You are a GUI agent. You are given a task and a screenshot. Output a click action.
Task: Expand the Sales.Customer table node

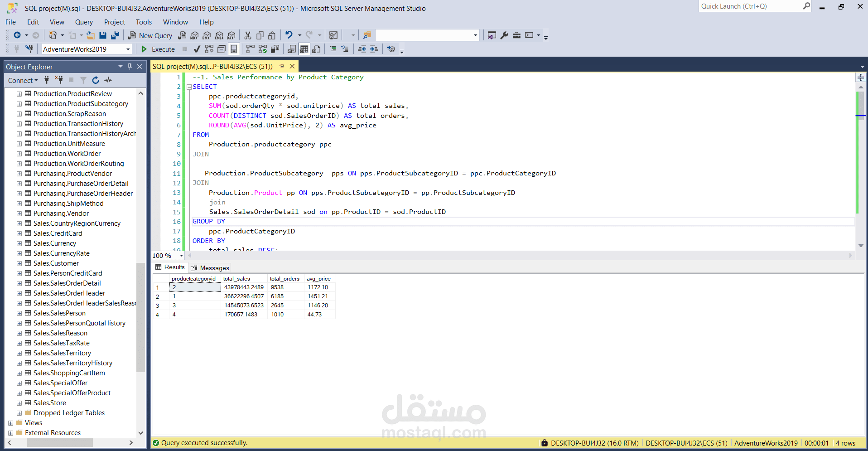click(x=19, y=263)
